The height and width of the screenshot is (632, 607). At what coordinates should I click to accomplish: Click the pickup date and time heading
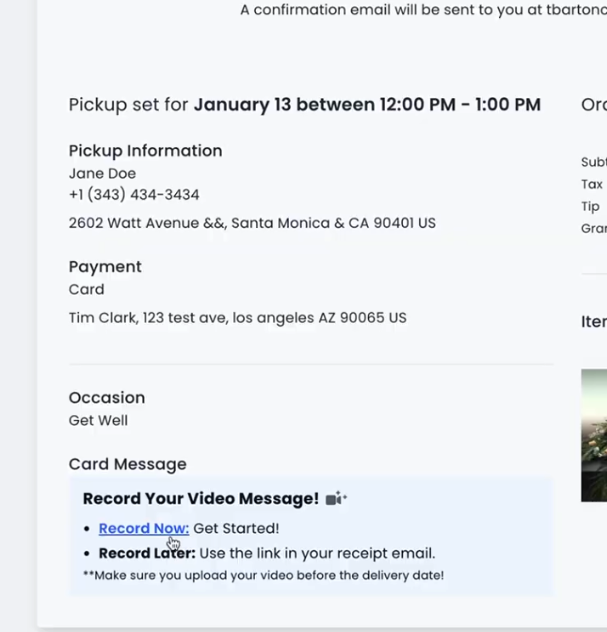(x=304, y=105)
